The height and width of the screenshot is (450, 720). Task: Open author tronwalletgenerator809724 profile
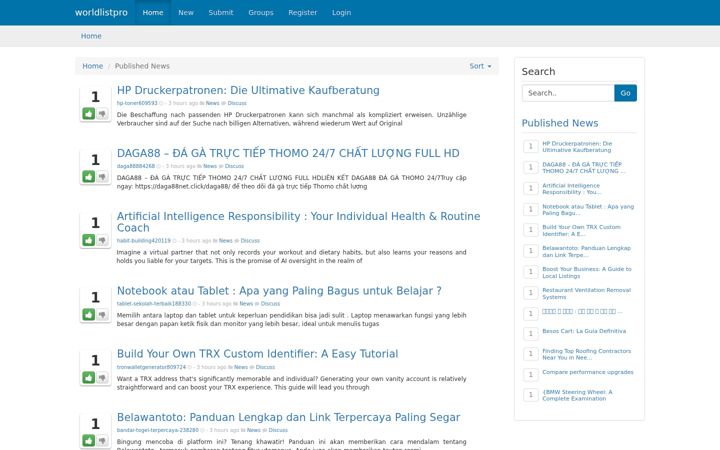(151, 367)
